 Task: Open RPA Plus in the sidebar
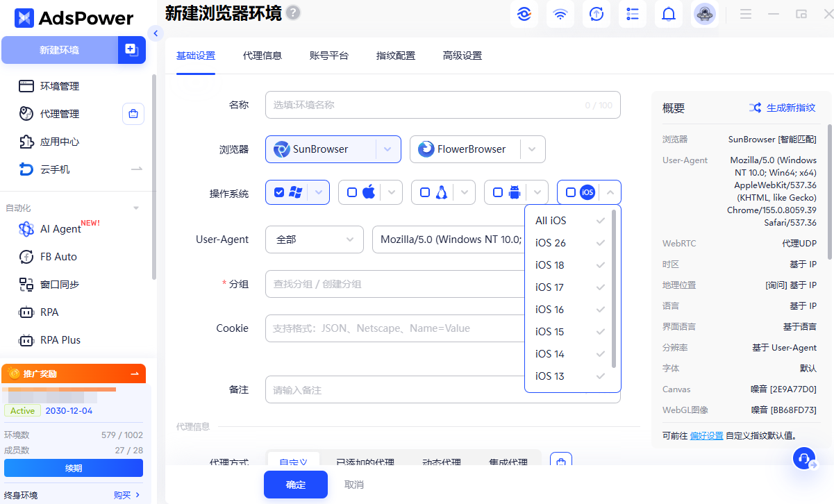pos(60,340)
